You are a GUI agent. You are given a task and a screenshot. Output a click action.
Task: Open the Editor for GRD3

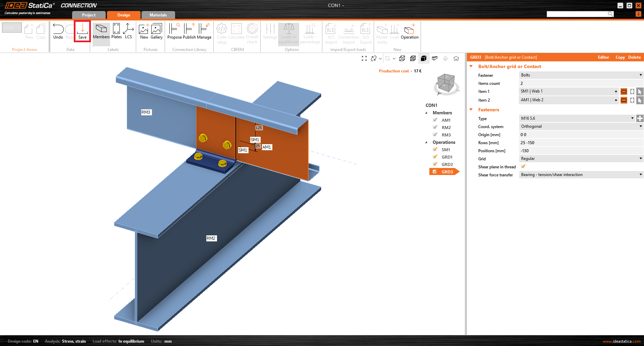(x=603, y=57)
